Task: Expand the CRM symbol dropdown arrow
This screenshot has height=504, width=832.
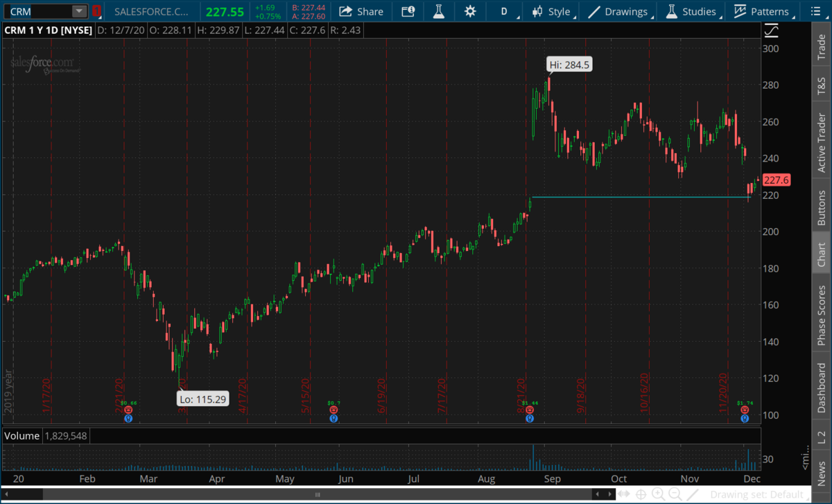Action: [79, 11]
